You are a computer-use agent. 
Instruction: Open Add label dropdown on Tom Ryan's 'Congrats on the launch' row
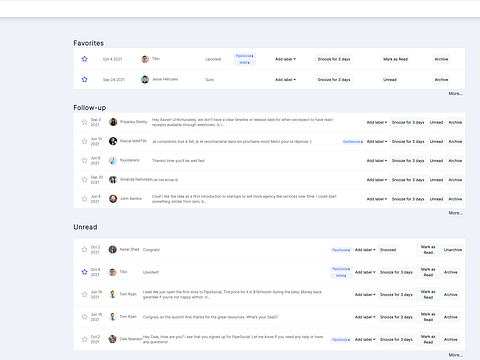point(365,317)
